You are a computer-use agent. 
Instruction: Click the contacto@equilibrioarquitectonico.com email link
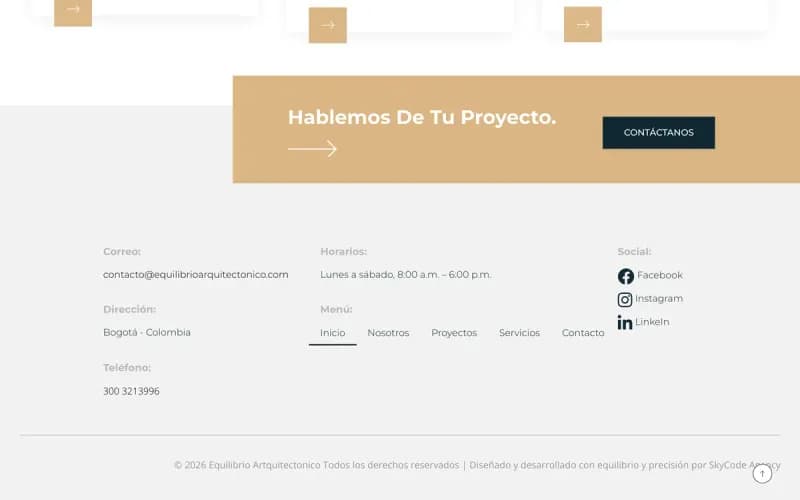point(195,274)
